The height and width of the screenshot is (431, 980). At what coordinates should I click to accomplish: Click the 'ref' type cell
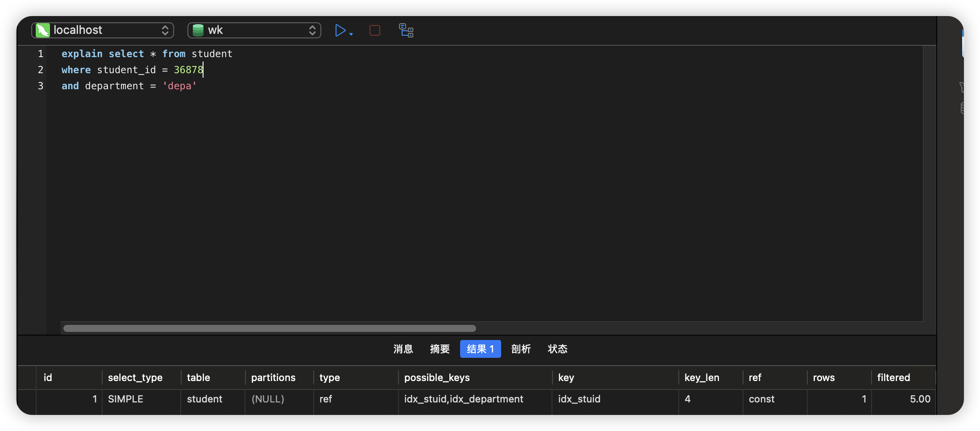click(x=356, y=399)
